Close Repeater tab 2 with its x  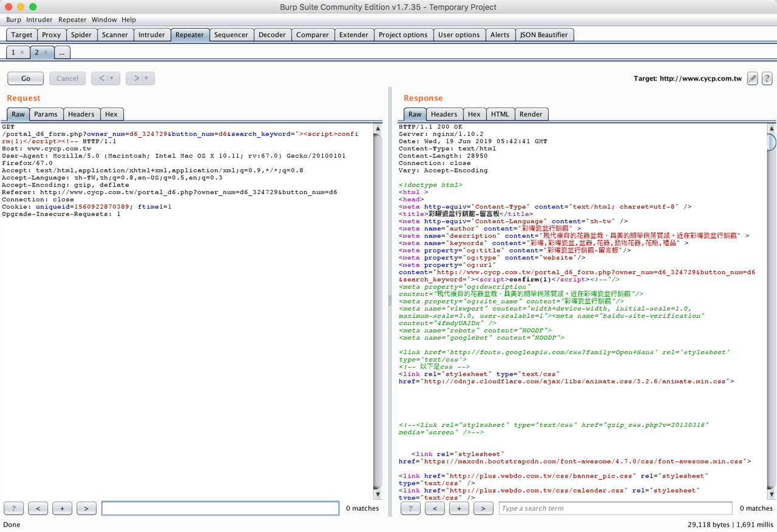46,53
